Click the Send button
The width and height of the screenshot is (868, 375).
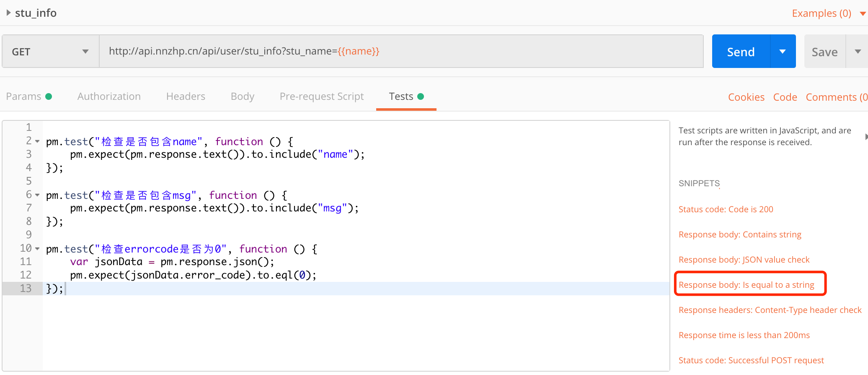pyautogui.click(x=741, y=52)
